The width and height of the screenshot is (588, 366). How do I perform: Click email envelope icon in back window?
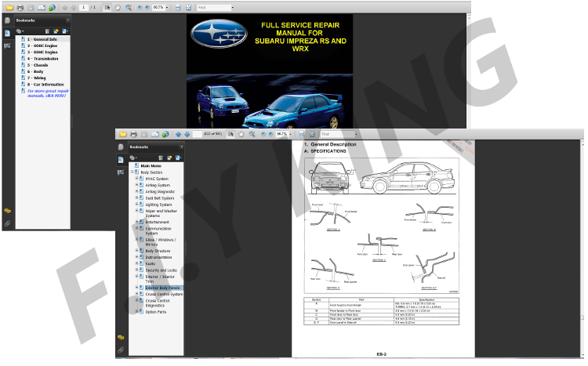point(42,8)
